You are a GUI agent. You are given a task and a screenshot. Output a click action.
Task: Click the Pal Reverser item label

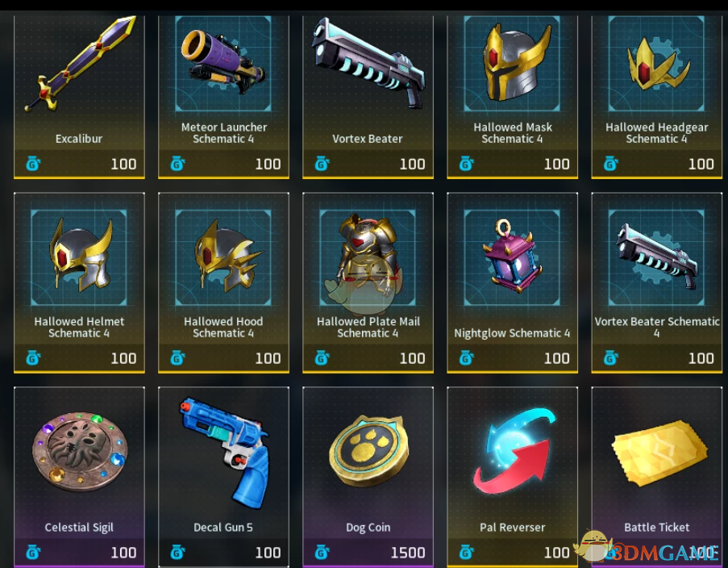coord(512,527)
